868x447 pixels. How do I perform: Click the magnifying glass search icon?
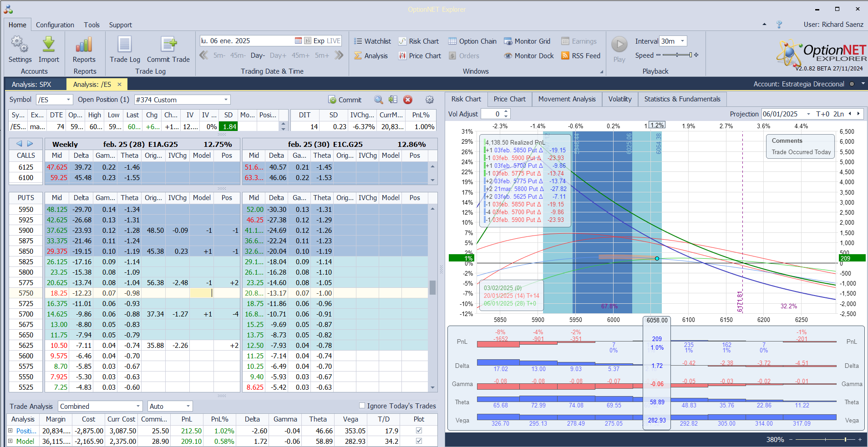[378, 100]
